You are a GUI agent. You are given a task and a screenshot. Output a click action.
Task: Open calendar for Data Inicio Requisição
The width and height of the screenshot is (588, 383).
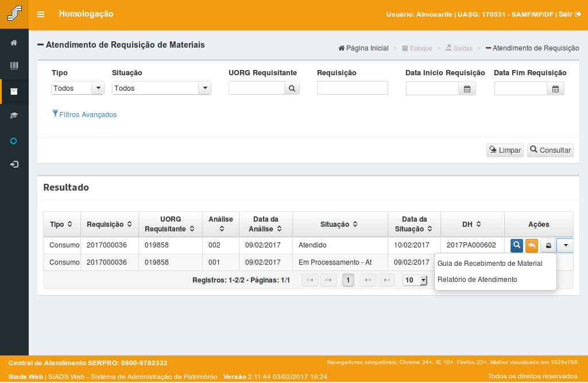point(467,89)
